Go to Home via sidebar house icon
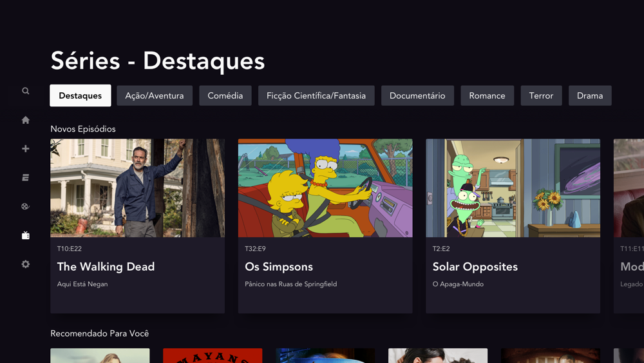This screenshot has width=644, height=363. click(26, 120)
